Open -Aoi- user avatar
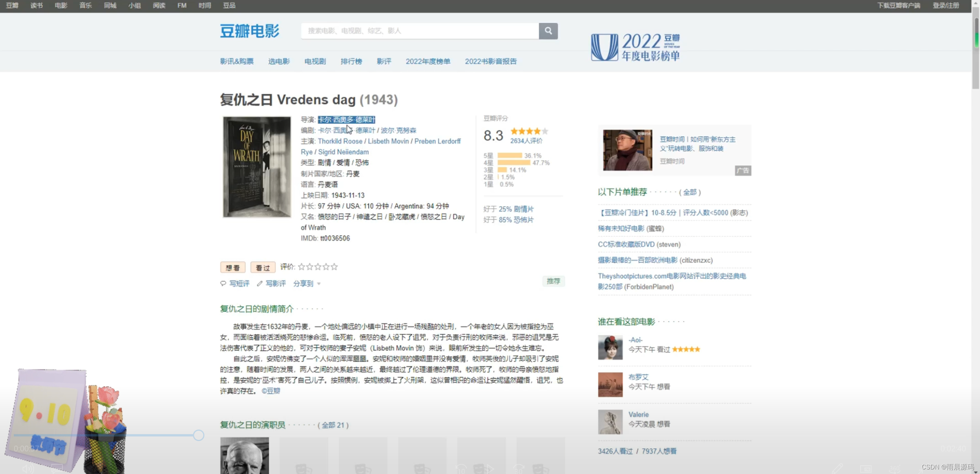Screen dimensions: 980x474 click(x=610, y=347)
